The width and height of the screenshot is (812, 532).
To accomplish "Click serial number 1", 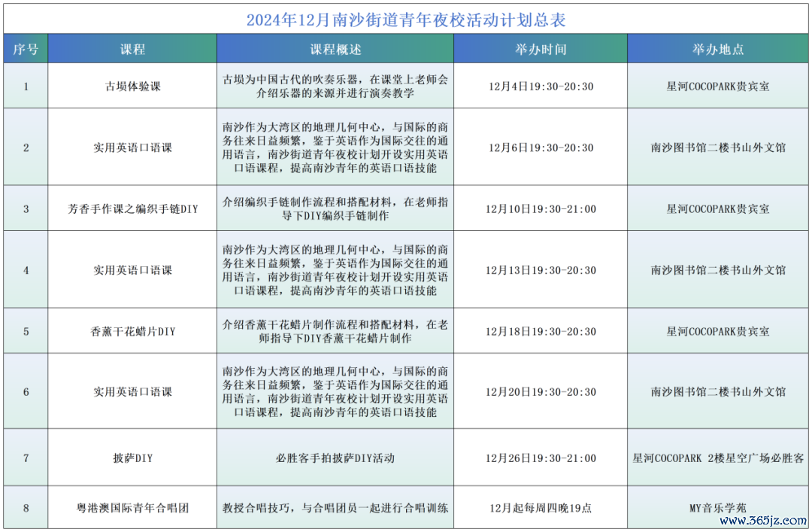I will (26, 86).
